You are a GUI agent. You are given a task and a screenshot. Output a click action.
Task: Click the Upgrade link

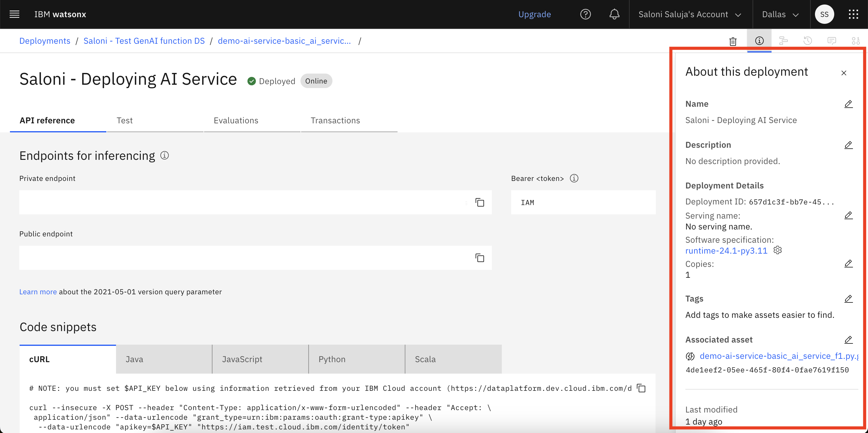pyautogui.click(x=534, y=14)
